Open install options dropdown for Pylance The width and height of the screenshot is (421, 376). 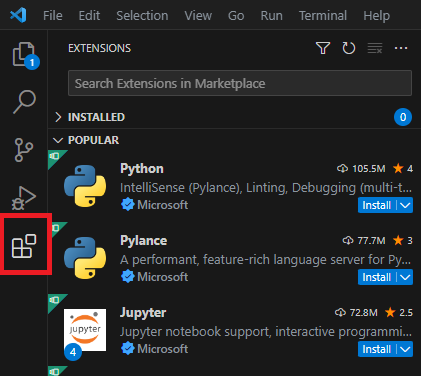(x=405, y=277)
